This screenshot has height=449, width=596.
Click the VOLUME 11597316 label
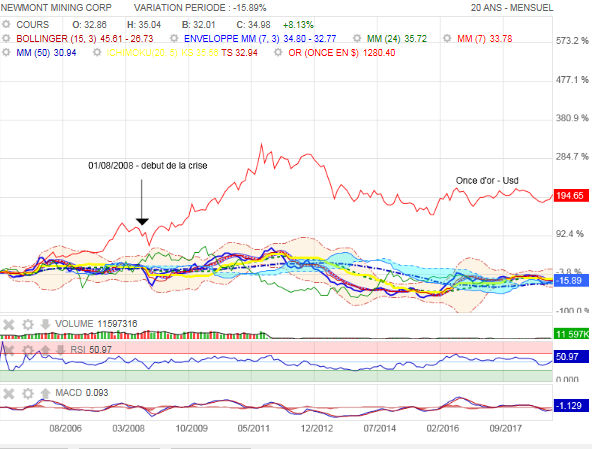96,324
